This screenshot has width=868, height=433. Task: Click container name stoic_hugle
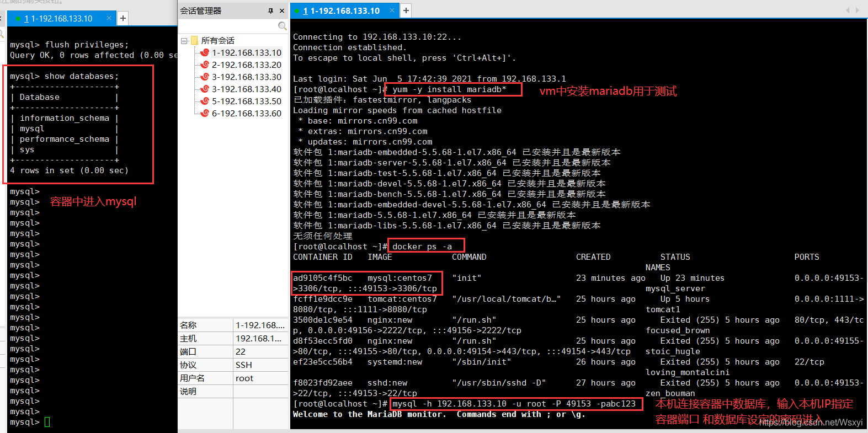[673, 351]
